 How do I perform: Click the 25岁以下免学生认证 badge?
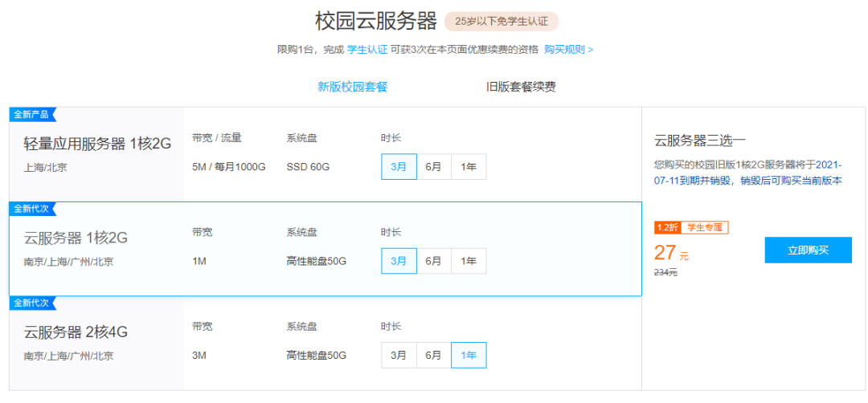coord(502,22)
